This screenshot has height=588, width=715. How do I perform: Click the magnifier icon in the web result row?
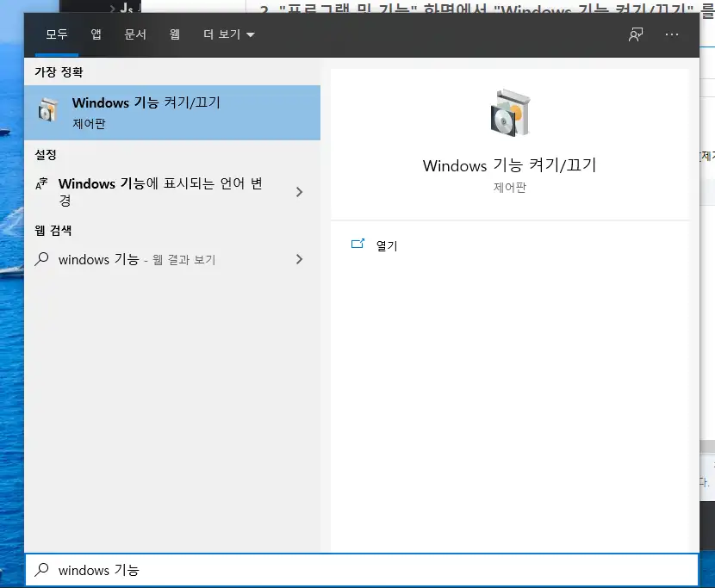tap(41, 259)
